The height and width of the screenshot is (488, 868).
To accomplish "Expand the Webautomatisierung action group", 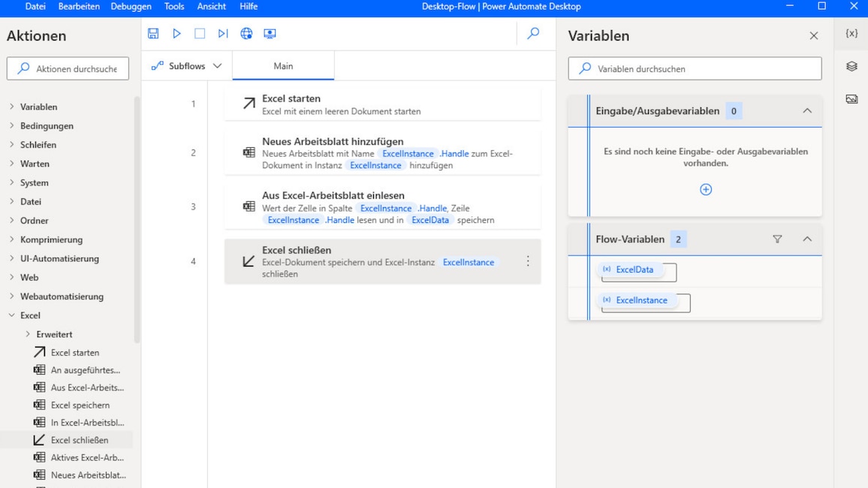I will [11, 296].
